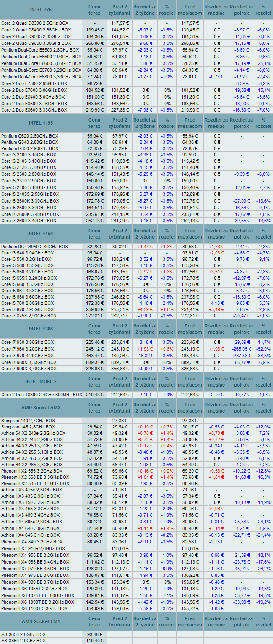Click Rozdiel za 2 týždne header in INTEL MOBILE section

point(146,382)
